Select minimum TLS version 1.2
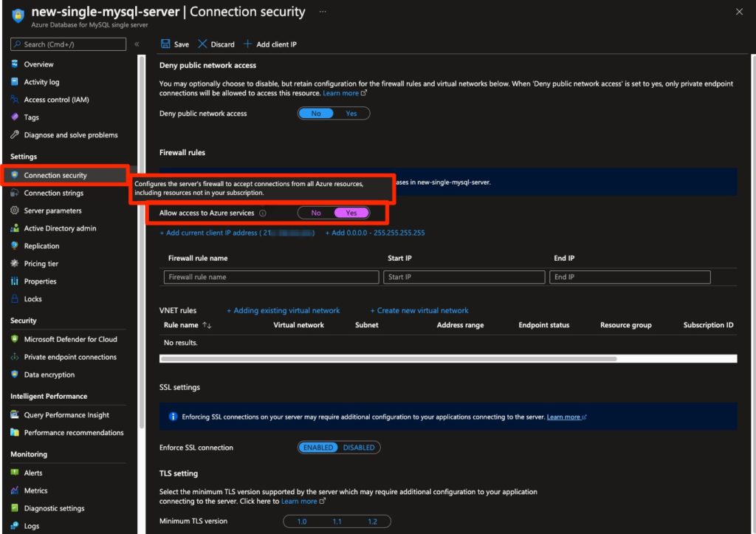756x534 pixels. (x=372, y=521)
